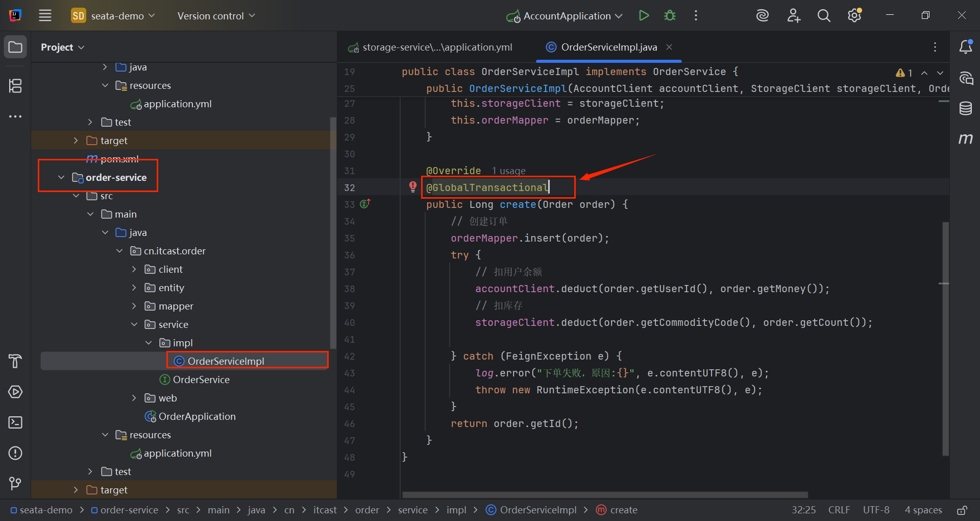The height and width of the screenshot is (521, 980).
Task: Open Project view mode dropdown
Action: [62, 47]
